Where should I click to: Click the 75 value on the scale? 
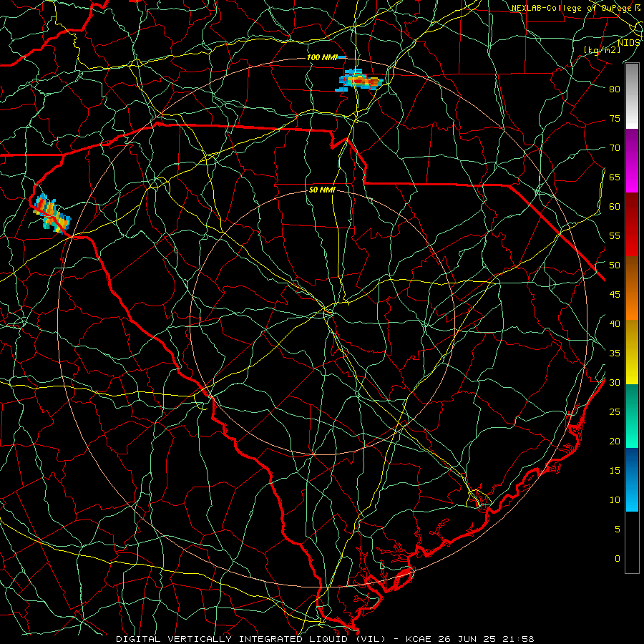click(615, 118)
